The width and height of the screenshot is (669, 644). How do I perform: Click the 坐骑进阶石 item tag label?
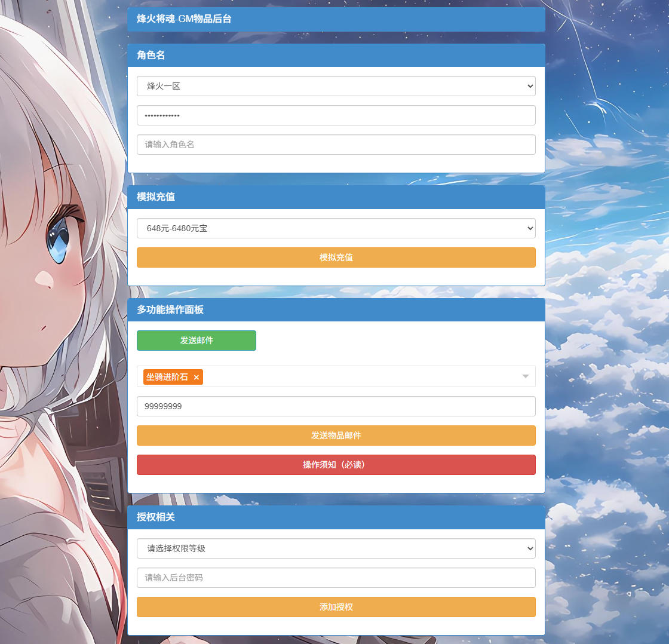tap(167, 378)
